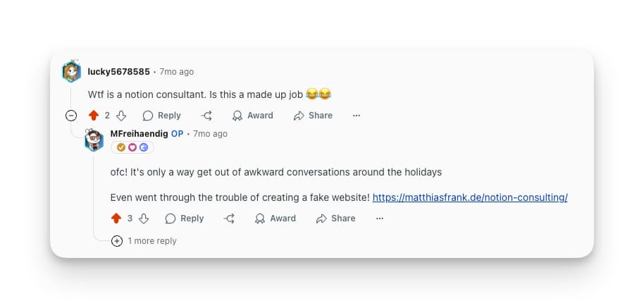
Task: Give an Award to lucky5678585's comment
Action: click(253, 116)
